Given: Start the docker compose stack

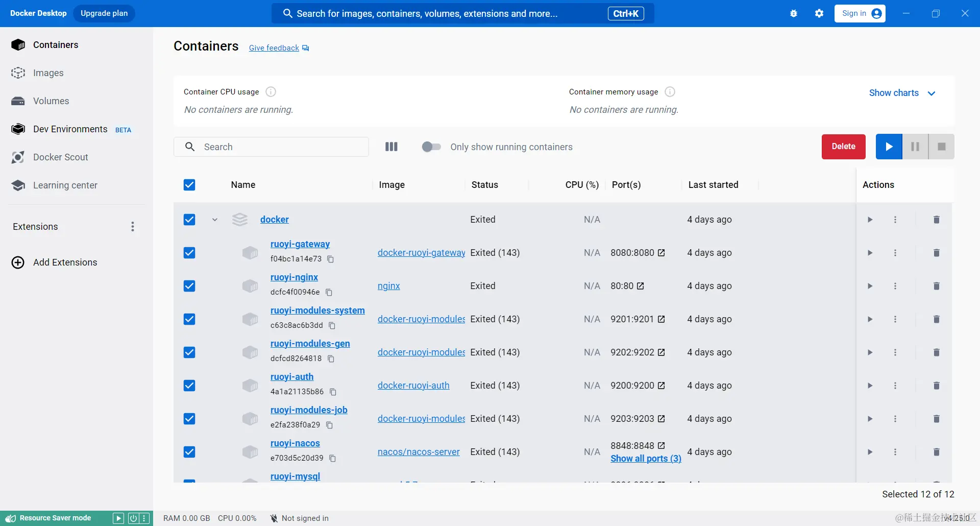Looking at the screenshot, I should [x=870, y=220].
